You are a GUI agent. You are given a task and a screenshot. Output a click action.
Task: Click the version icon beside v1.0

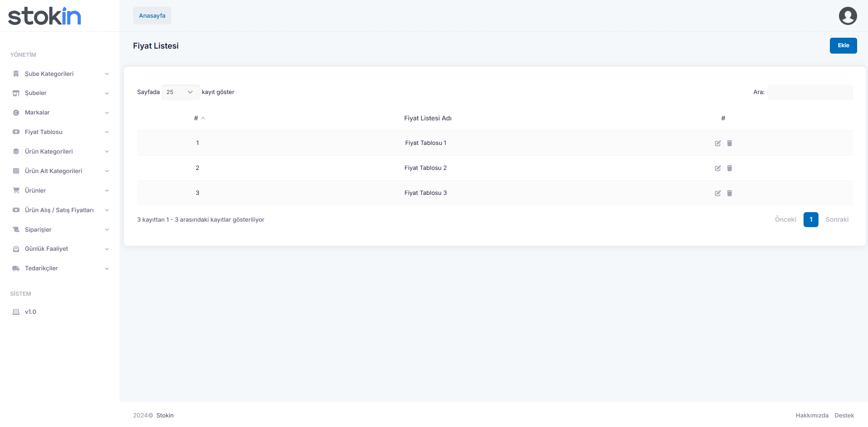(x=16, y=312)
